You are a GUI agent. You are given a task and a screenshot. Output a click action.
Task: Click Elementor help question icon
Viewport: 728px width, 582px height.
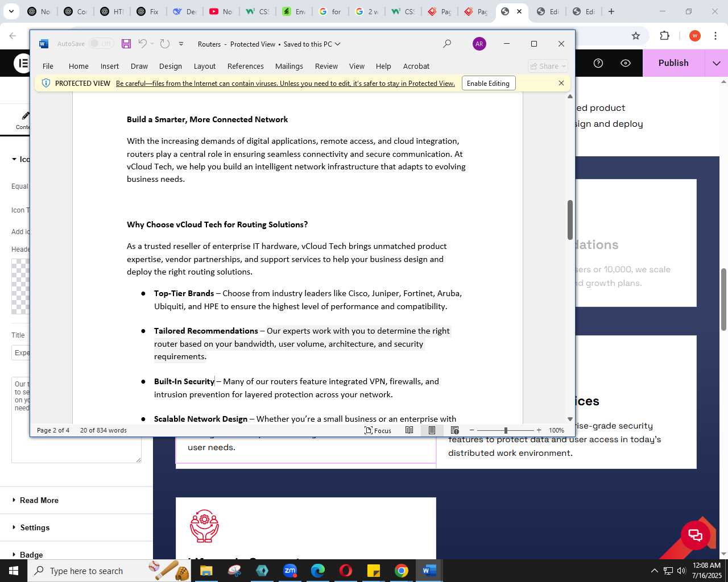pyautogui.click(x=598, y=63)
